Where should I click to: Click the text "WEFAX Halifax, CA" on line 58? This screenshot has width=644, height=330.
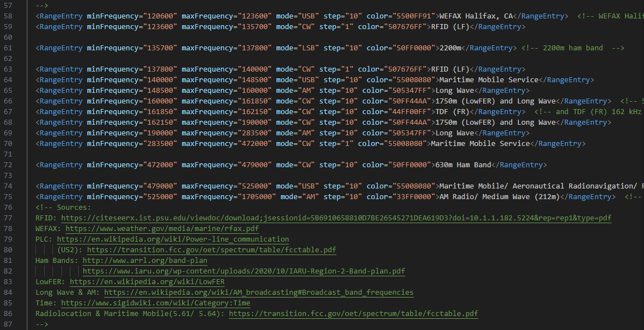476,16
